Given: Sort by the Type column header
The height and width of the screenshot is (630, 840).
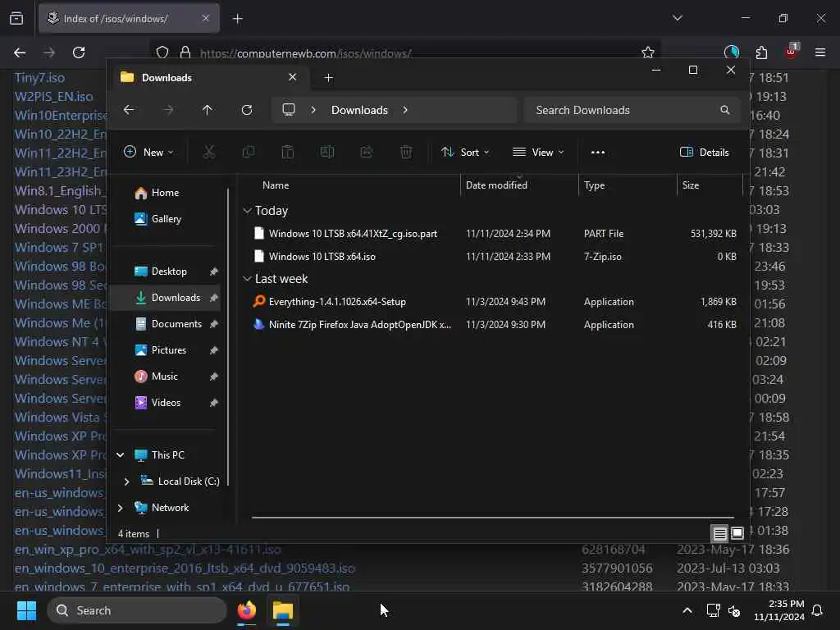Looking at the screenshot, I should pyautogui.click(x=595, y=185).
